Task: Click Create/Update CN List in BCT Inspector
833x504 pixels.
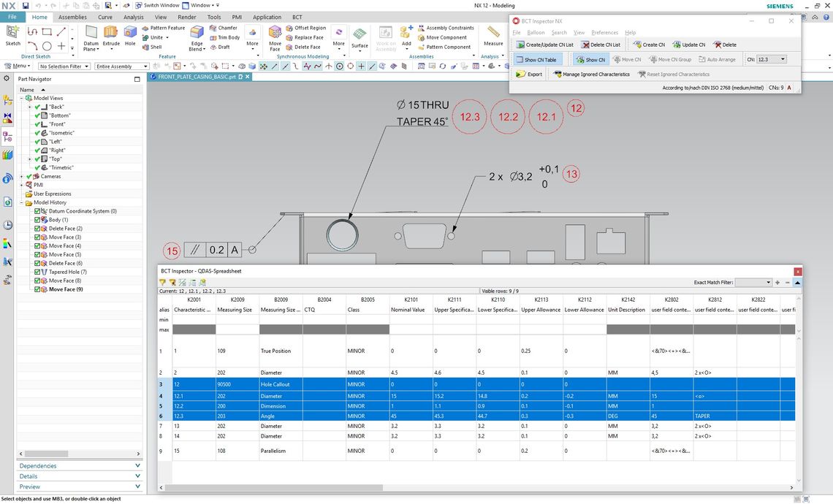Action: tap(544, 45)
